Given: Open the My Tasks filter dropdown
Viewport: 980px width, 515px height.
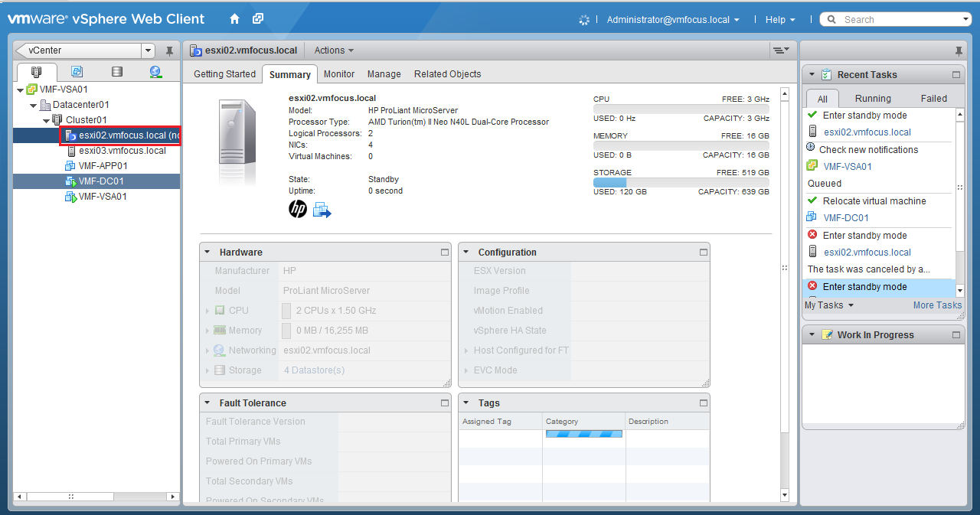Looking at the screenshot, I should [828, 305].
